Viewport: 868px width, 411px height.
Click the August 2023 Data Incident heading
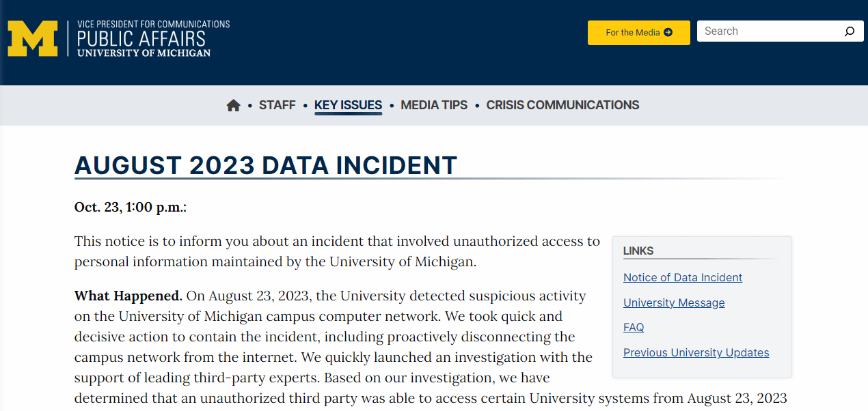click(x=265, y=165)
